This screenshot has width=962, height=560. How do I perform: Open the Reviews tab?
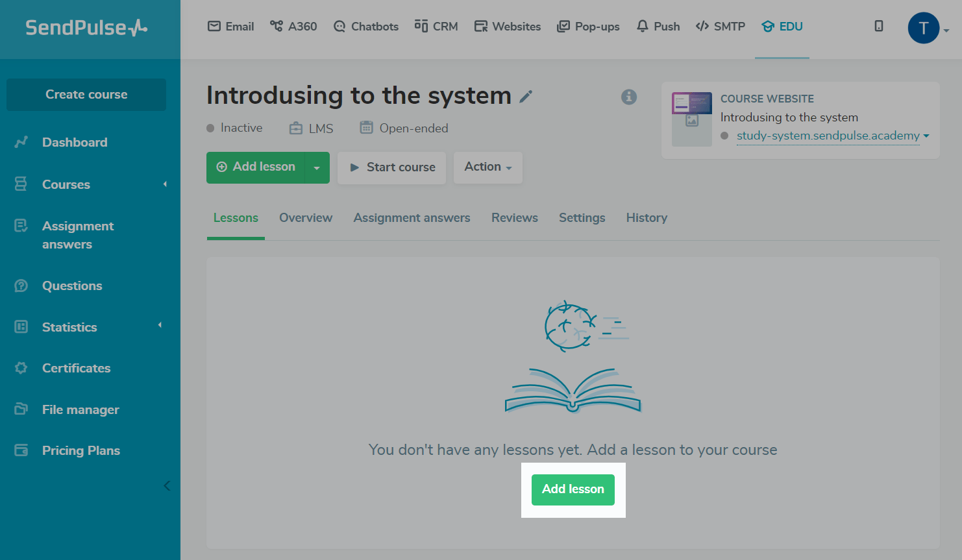(514, 218)
